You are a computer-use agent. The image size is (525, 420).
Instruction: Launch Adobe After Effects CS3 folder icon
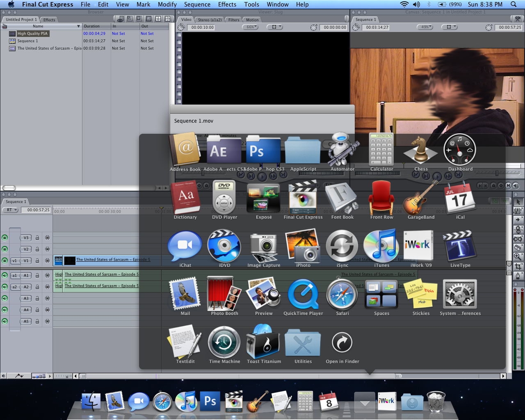pyautogui.click(x=224, y=150)
